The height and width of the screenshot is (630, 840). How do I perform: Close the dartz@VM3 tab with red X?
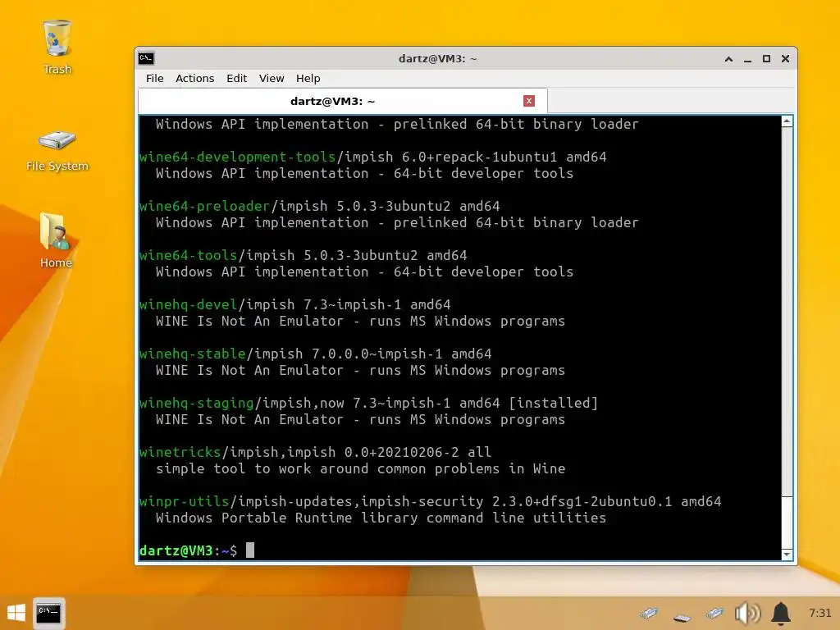(529, 101)
